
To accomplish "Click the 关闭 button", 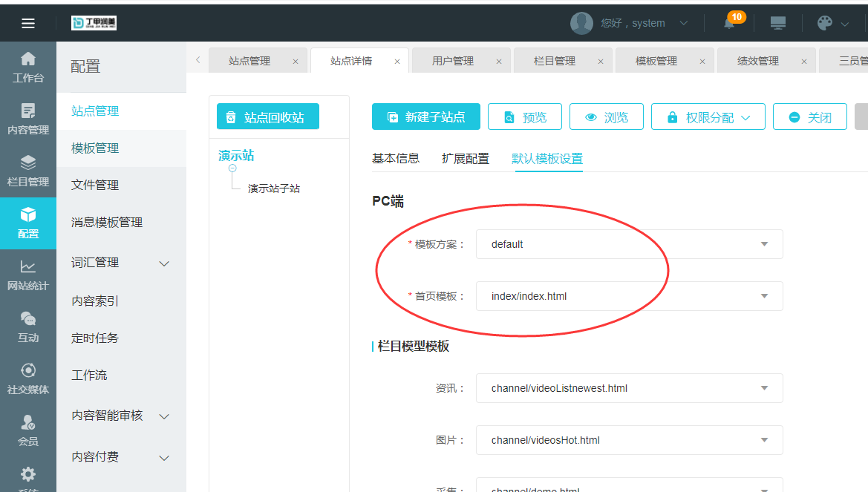I will (810, 117).
